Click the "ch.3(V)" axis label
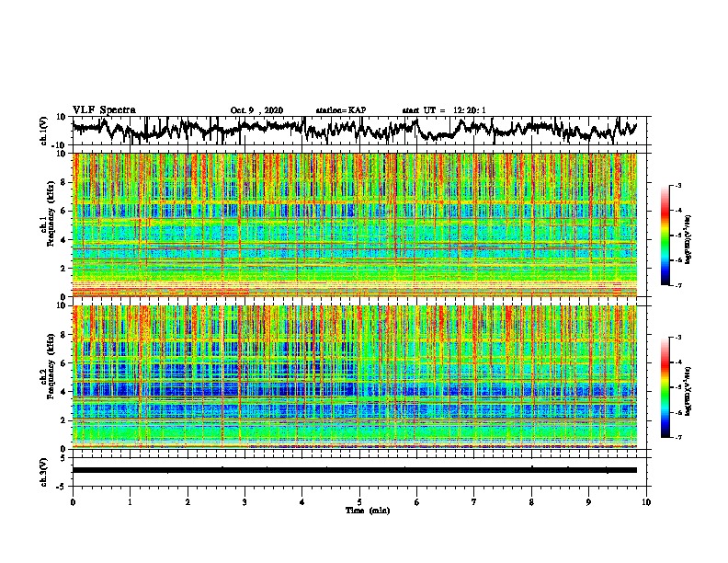728x563 pixels. point(44,472)
